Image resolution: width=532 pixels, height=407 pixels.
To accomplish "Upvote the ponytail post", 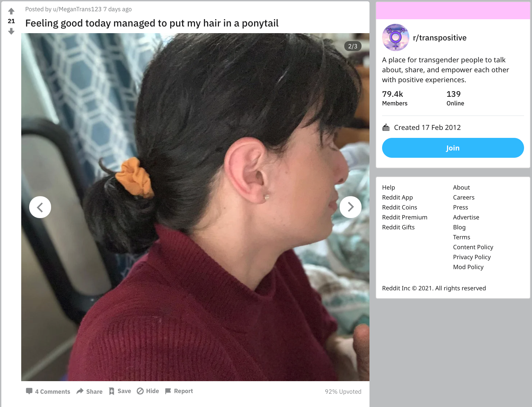I will click(11, 11).
